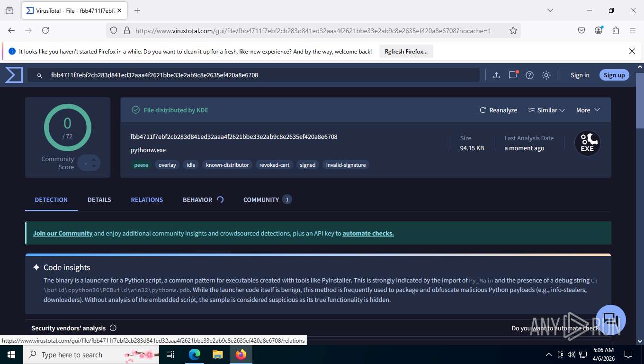Expand the More dropdown
Viewport: 644px width, 364px height.
(x=588, y=110)
